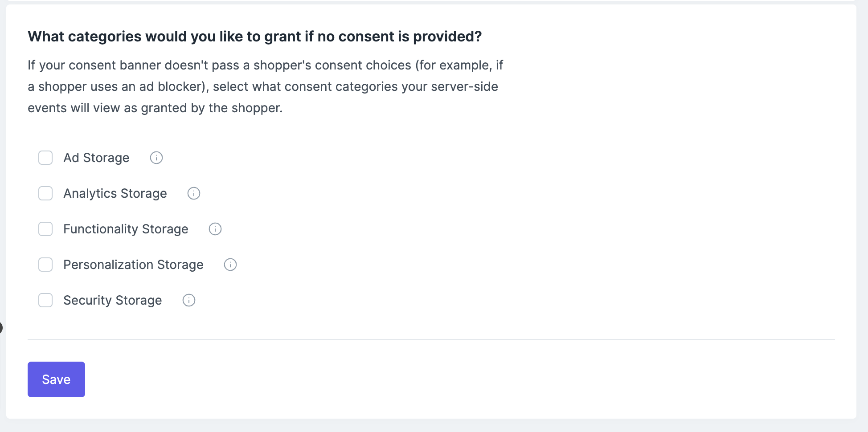Click the "Analytics Storage" label text
Screen dimensions: 868x432
pyautogui.click(x=115, y=193)
